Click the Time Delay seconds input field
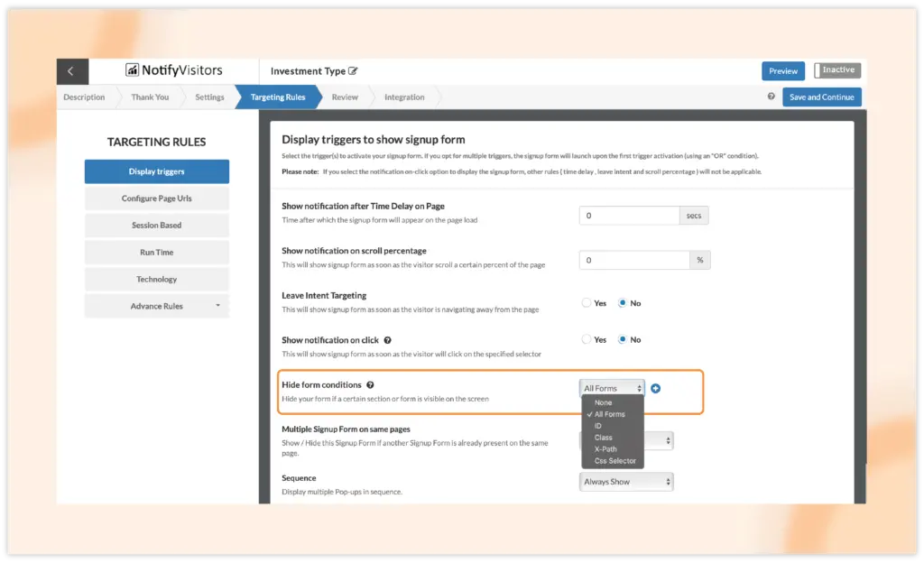The width and height of the screenshot is (924, 563). pyautogui.click(x=629, y=216)
